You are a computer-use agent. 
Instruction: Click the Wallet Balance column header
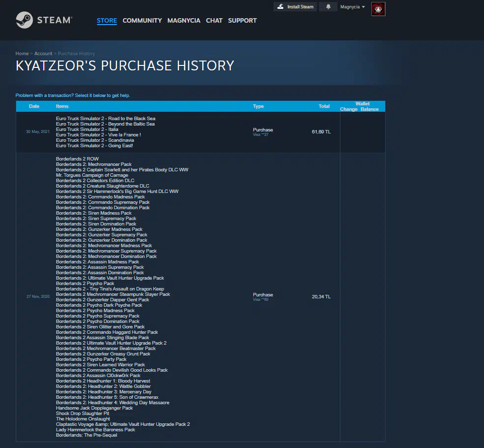coord(369,109)
